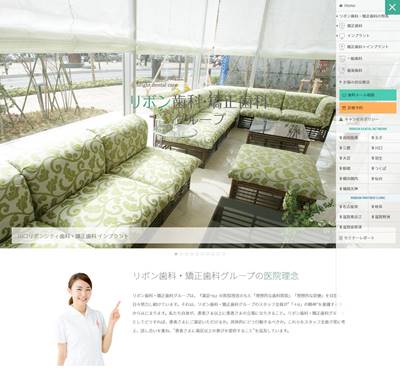Select the つくば clinic link
Image resolution: width=400 pixels, height=374 pixels.
(379, 168)
